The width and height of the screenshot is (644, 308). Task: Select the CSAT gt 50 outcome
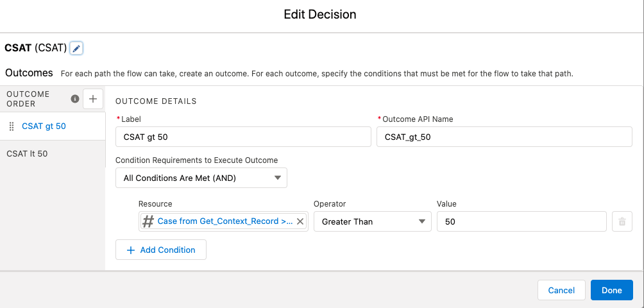pos(44,126)
